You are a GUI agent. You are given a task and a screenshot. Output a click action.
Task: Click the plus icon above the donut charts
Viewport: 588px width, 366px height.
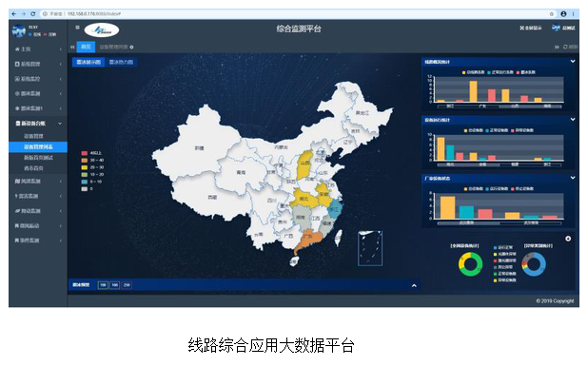click(x=568, y=239)
